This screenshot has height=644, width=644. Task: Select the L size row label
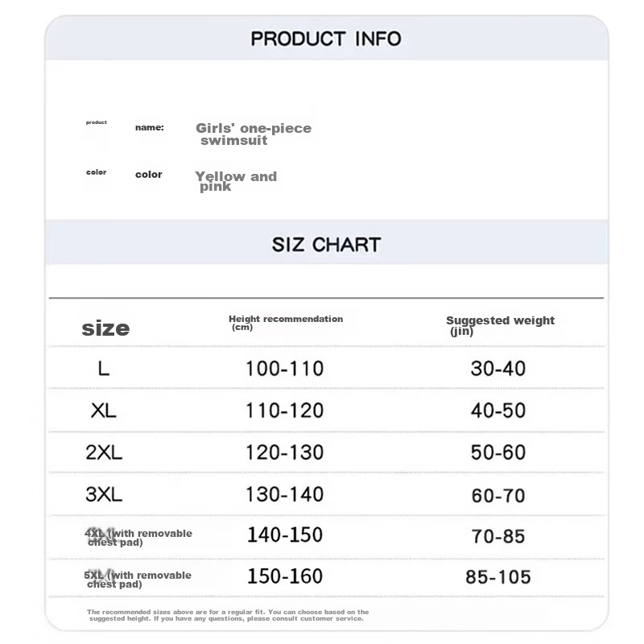pos(103,369)
